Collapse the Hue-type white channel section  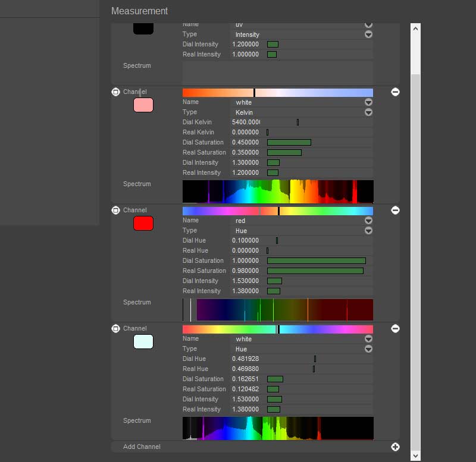tap(115, 328)
